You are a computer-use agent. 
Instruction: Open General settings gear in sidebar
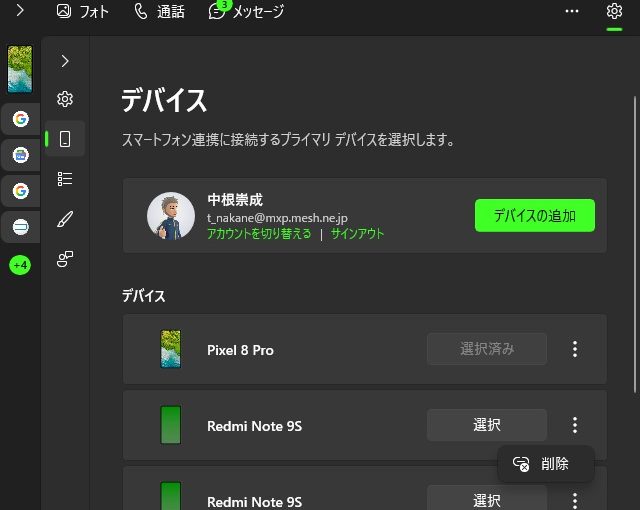coord(65,99)
